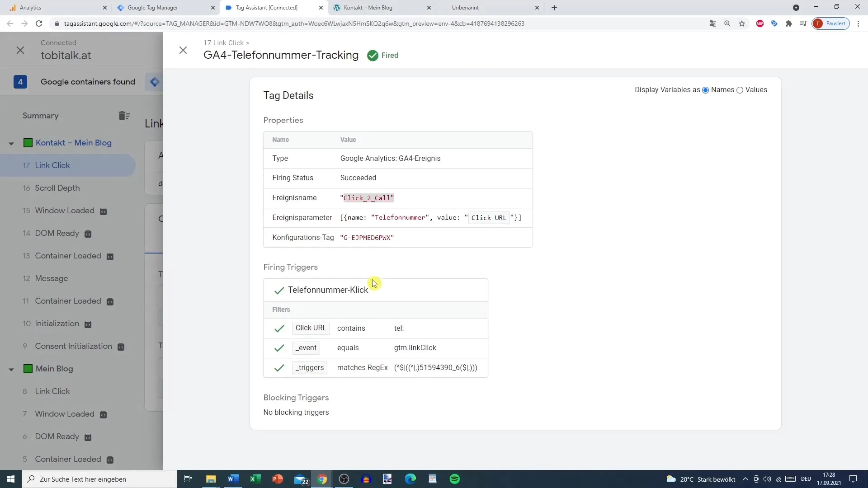Select the Window Loaded event 15
The height and width of the screenshot is (488, 868).
point(64,211)
